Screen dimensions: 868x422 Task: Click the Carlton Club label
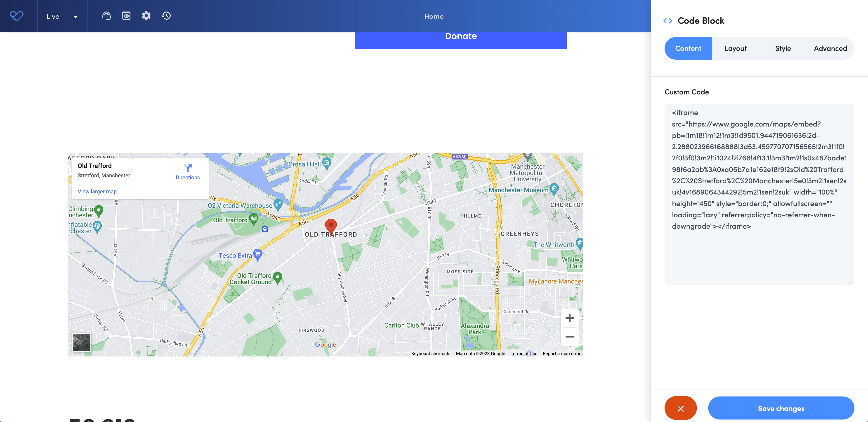pyautogui.click(x=401, y=325)
